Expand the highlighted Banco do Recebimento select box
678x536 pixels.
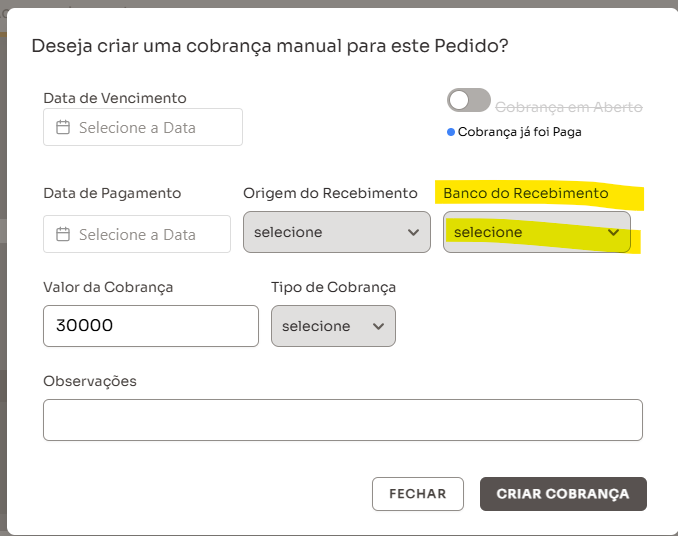(536, 232)
